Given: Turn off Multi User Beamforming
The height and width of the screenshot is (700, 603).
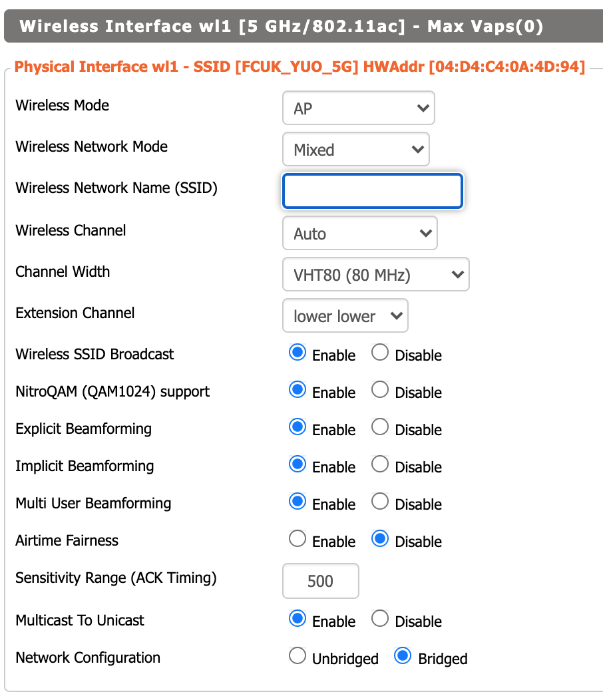Looking at the screenshot, I should click(x=380, y=502).
